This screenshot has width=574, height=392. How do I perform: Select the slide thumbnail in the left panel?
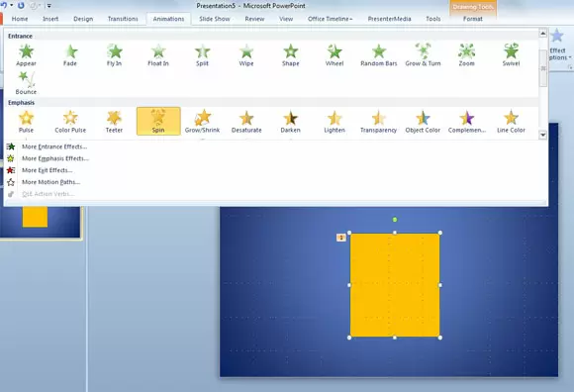tap(41, 222)
